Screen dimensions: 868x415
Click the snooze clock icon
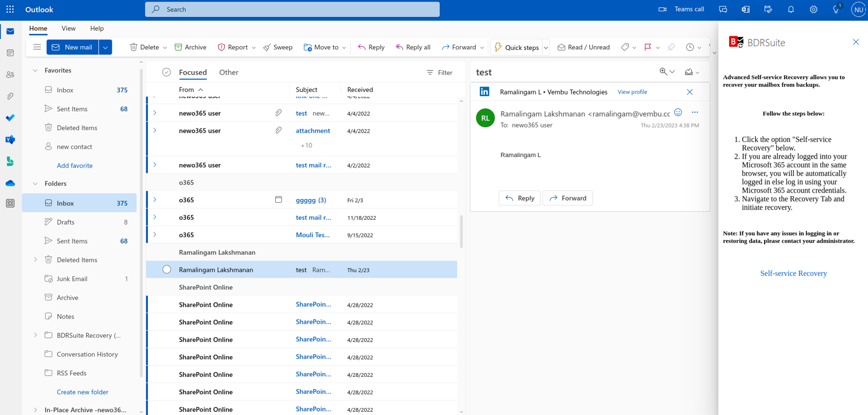(x=690, y=47)
